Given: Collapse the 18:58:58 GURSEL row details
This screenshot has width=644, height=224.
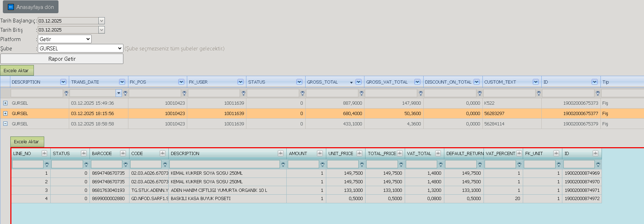Looking at the screenshot, I should coord(5,124).
